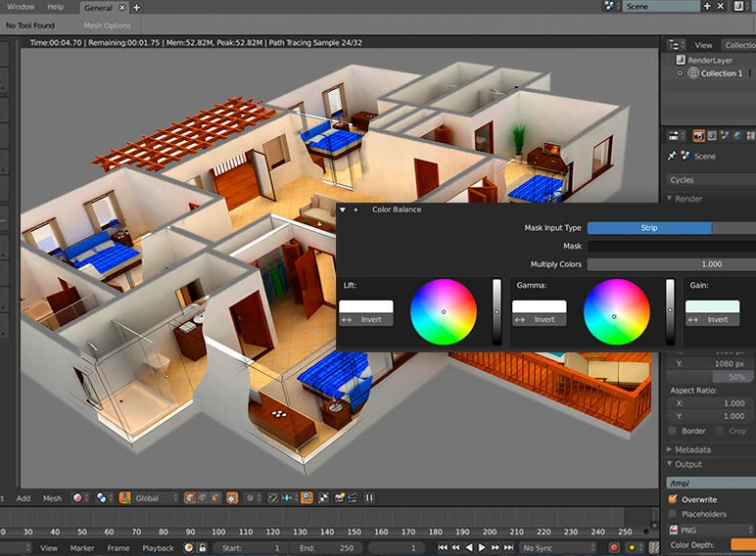
Task: Open the Help menu
Action: click(x=56, y=7)
